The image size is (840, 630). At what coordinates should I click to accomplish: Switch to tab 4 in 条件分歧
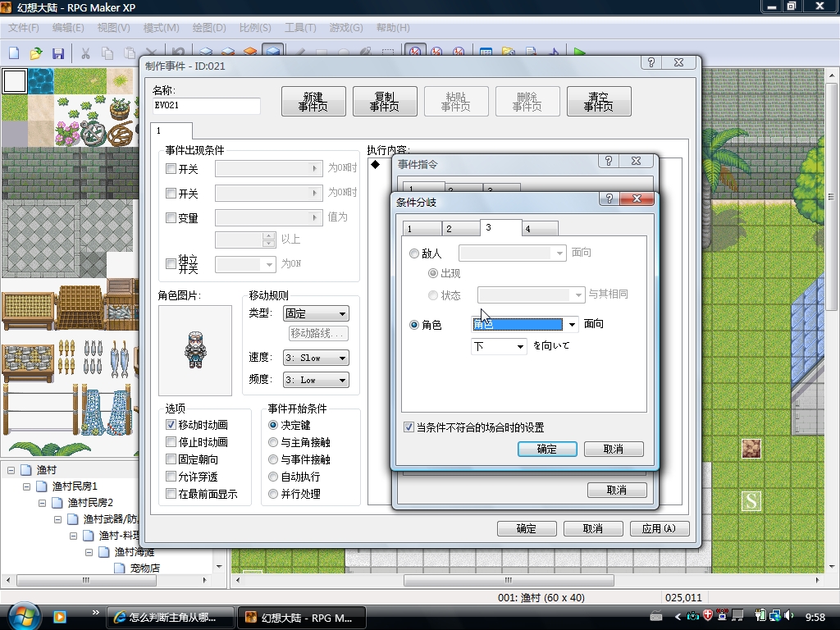point(540,229)
